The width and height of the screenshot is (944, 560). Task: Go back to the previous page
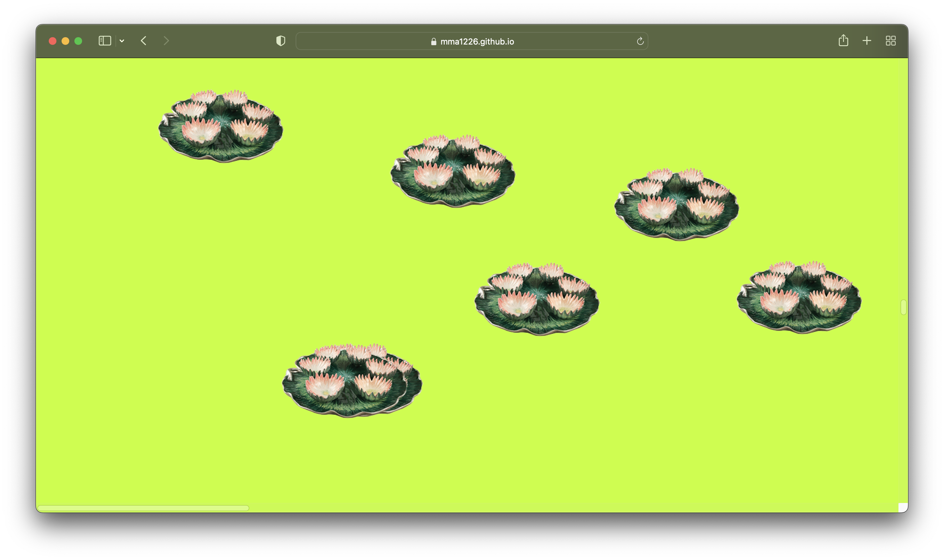click(x=143, y=41)
